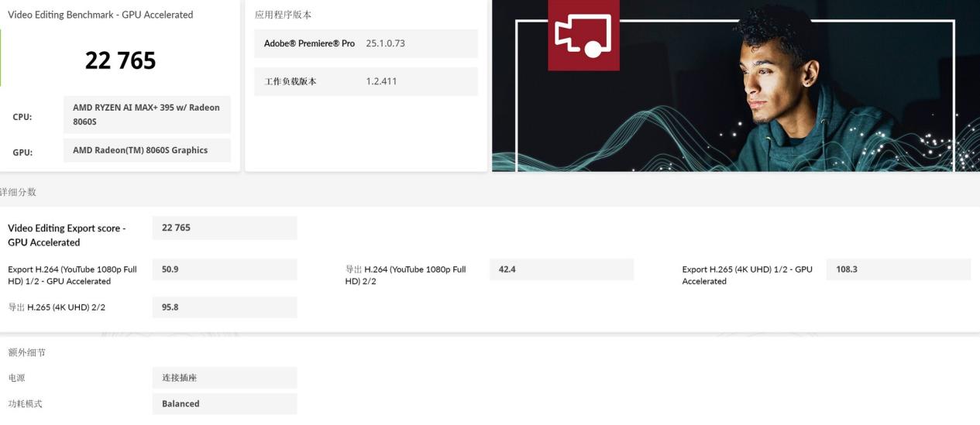This screenshot has height=425, width=980.
Task: Select the H.264 2/2 result 42.4
Action: point(562,269)
